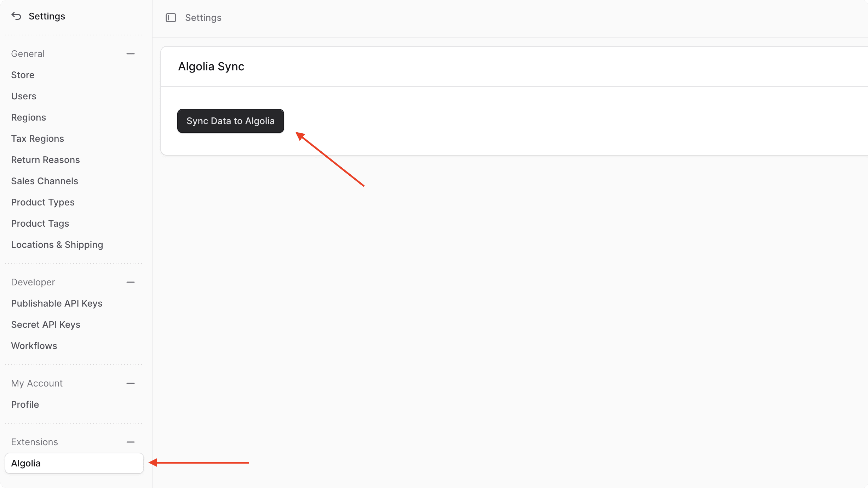Viewport: 868px width, 488px height.
Task: Open Regions settings
Action: click(x=28, y=117)
